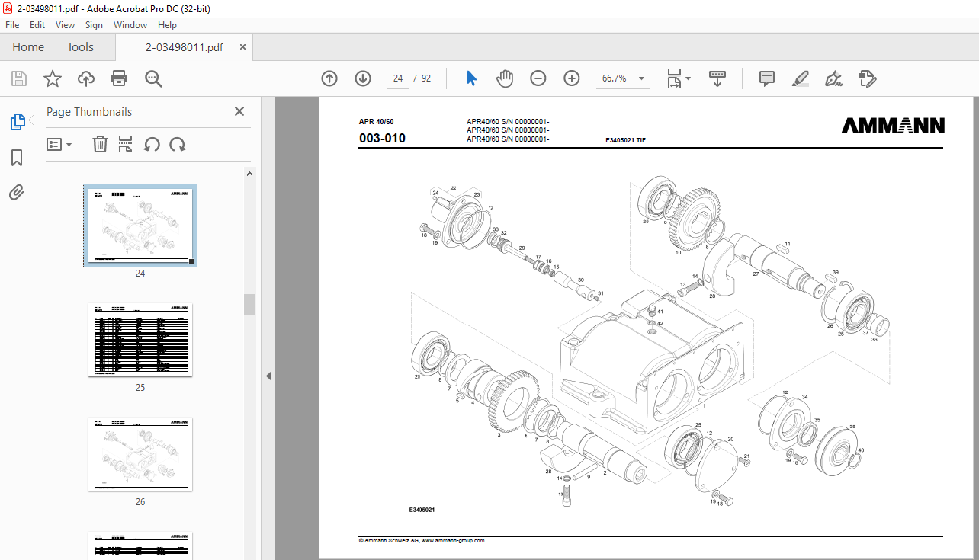979x560 pixels.
Task: Delete selected page with trash icon
Action: [x=100, y=144]
